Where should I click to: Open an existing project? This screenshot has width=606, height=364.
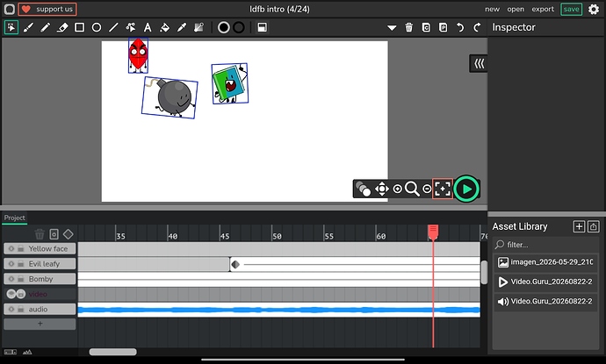tap(516, 9)
